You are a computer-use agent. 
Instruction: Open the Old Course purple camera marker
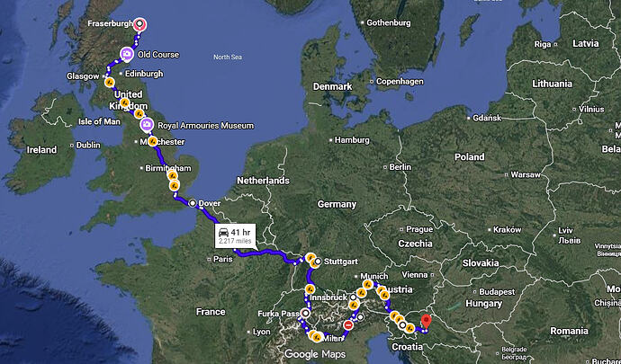pos(126,54)
